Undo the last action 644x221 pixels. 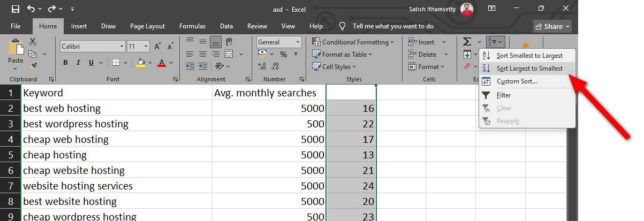click(32, 9)
